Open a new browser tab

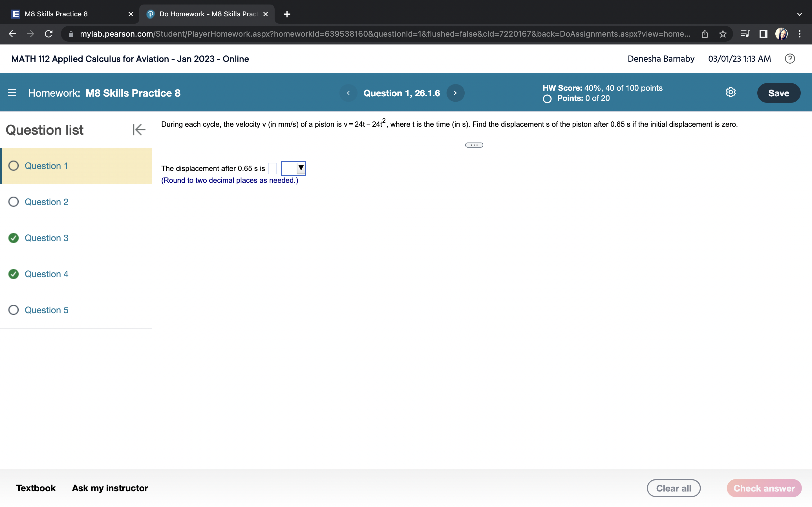click(287, 14)
